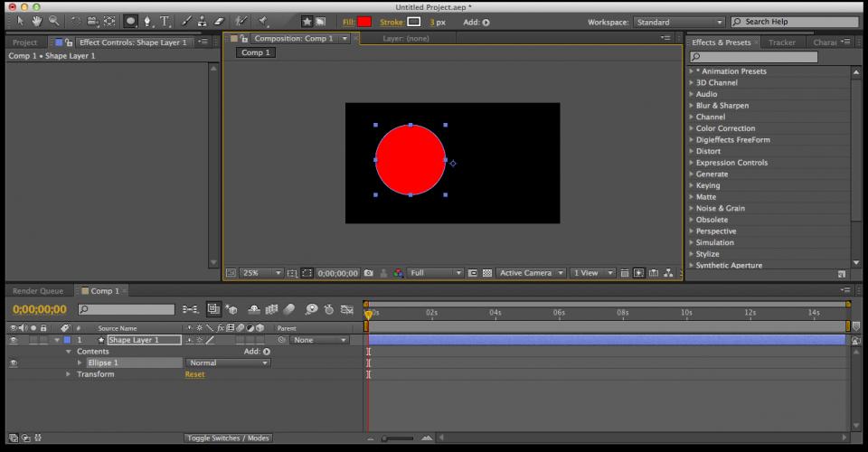868x452 pixels.
Task: Select the Zoom tool magnifier
Action: point(54,21)
